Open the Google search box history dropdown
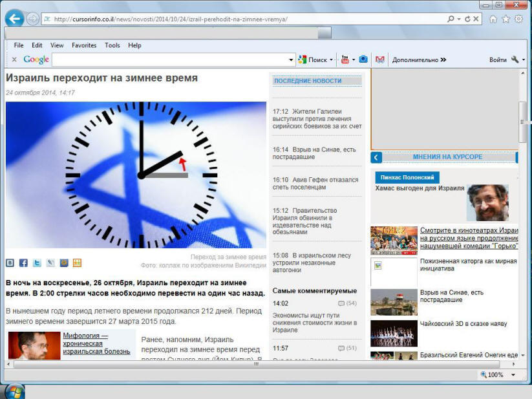This screenshot has height=399, width=532. coord(291,60)
